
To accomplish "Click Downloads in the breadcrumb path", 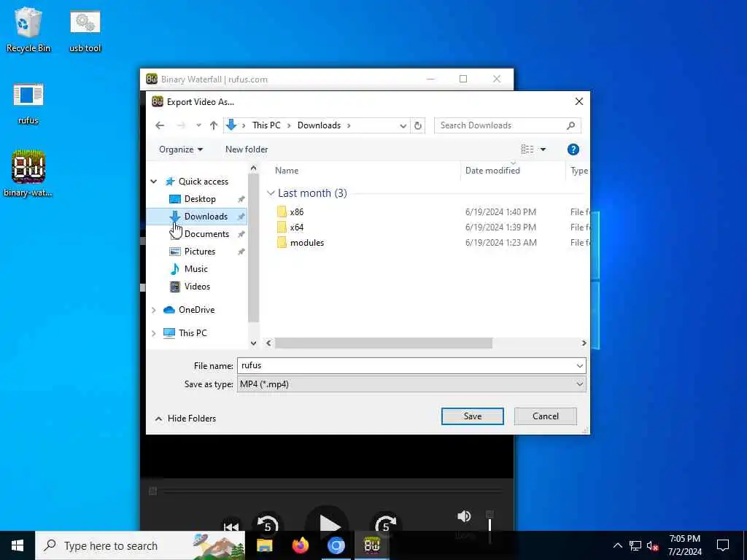I will (x=319, y=125).
